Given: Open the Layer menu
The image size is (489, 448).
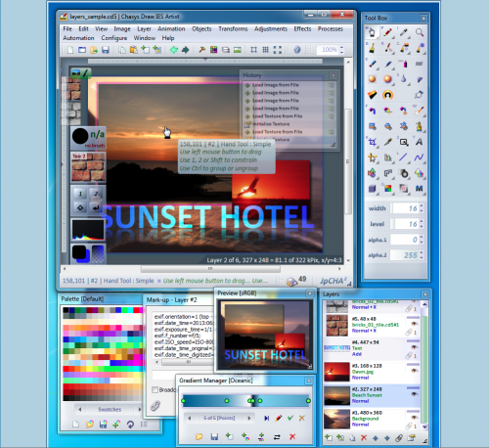Looking at the screenshot, I should click(x=144, y=28).
